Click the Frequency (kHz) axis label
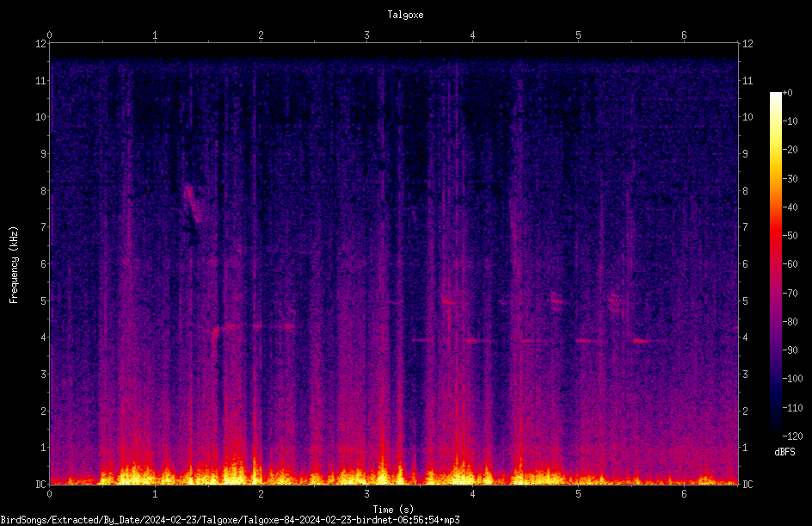Image resolution: width=812 pixels, height=526 pixels. point(14,265)
